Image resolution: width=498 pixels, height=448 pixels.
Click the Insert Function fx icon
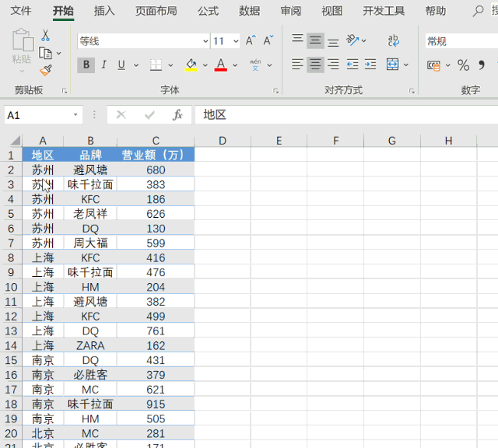177,114
